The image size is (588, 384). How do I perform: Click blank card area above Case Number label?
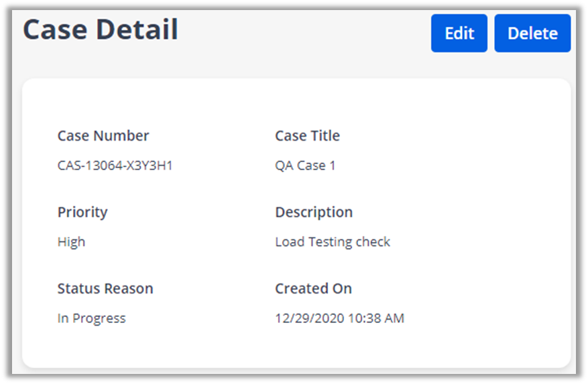point(103,104)
